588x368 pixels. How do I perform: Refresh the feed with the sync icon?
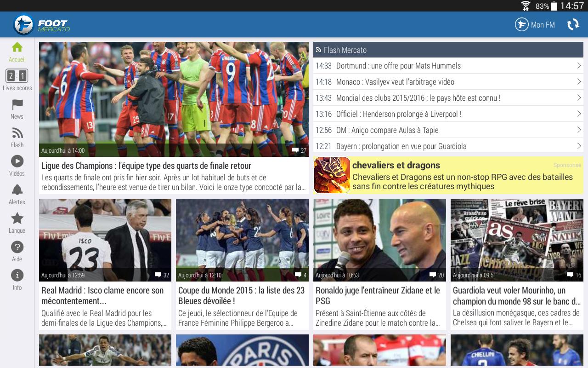pos(573,24)
